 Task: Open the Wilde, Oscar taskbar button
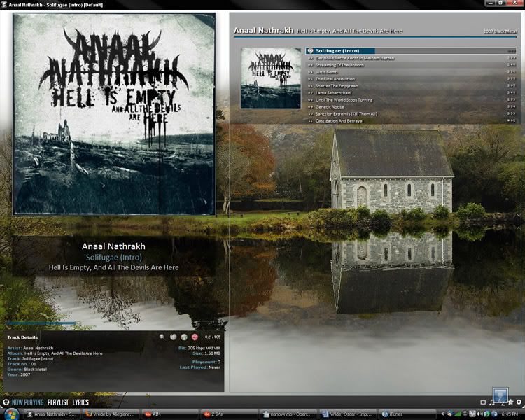tap(346, 414)
